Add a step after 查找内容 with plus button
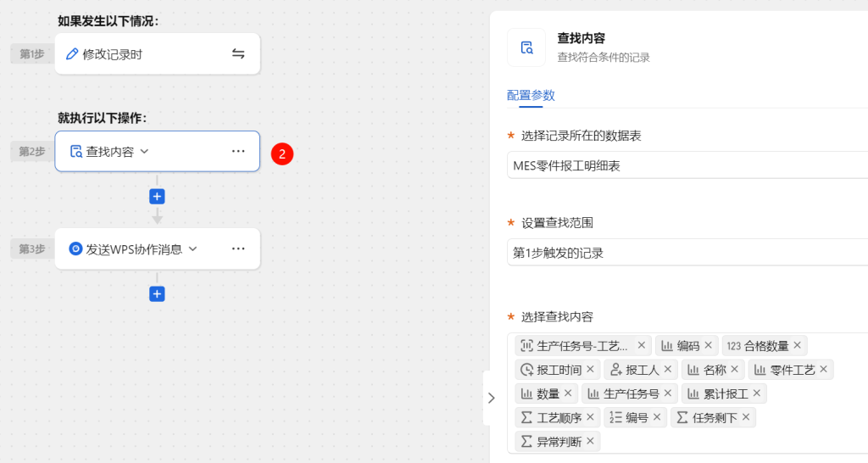The height and width of the screenshot is (463, 868). [x=157, y=197]
